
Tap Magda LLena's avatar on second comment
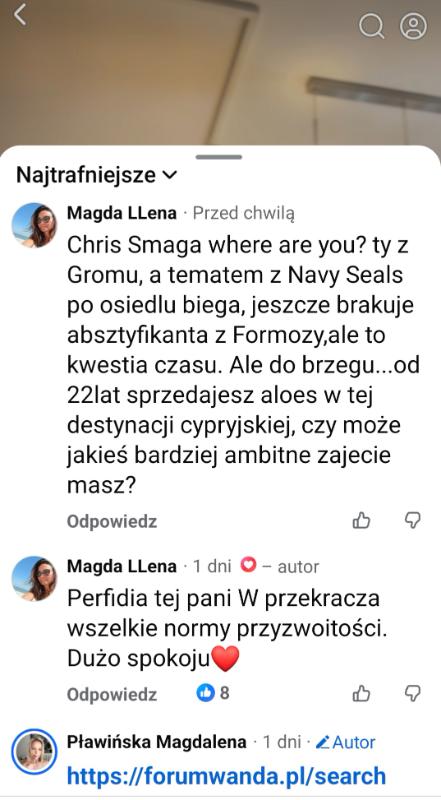34,579
